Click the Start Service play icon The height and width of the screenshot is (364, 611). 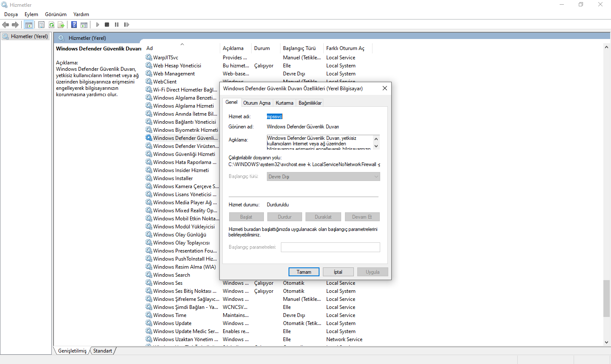(98, 25)
